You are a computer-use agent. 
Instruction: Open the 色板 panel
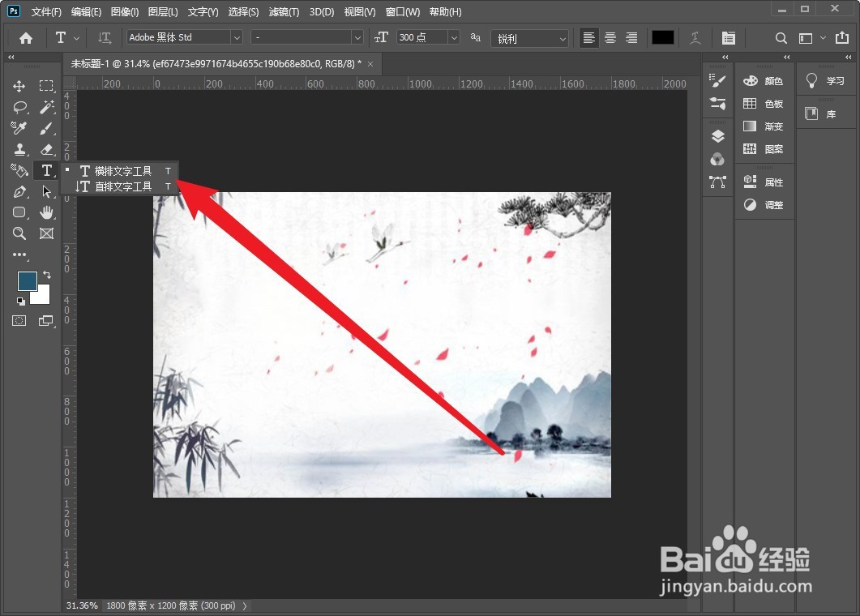[764, 104]
